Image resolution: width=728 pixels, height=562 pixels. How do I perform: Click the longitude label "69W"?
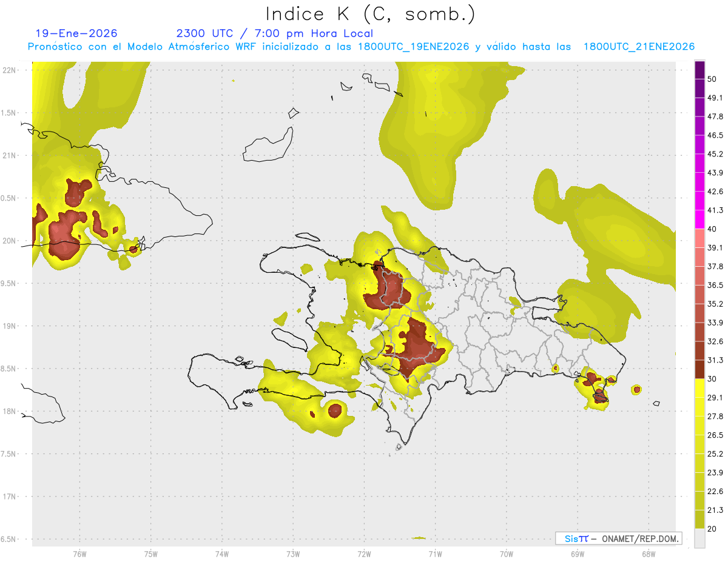coord(577,554)
